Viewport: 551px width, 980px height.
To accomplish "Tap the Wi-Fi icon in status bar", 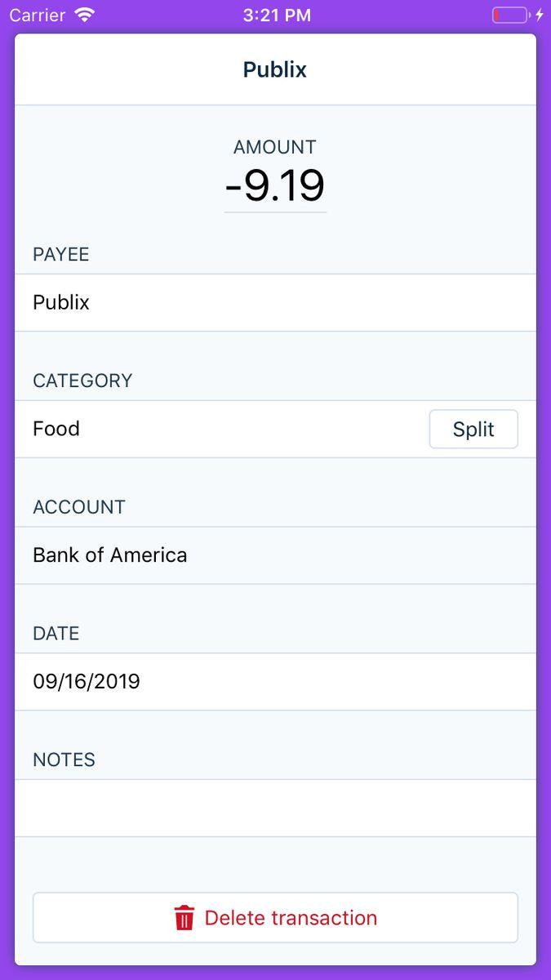I will (84, 15).
